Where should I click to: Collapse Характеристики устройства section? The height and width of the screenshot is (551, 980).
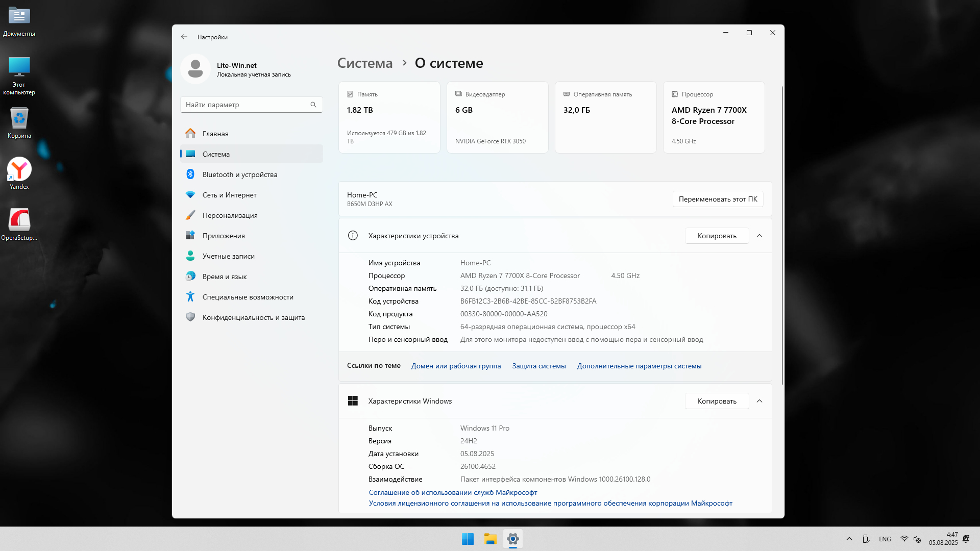coord(759,236)
